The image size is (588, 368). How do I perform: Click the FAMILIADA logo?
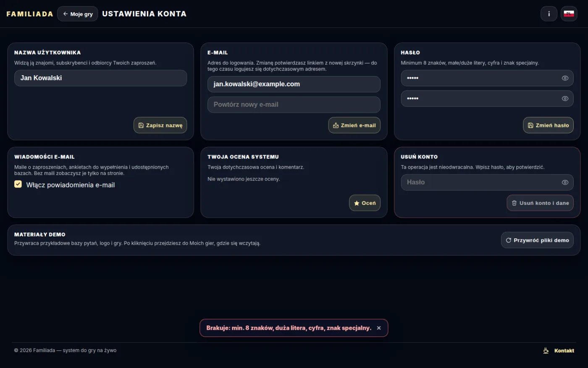(x=30, y=14)
